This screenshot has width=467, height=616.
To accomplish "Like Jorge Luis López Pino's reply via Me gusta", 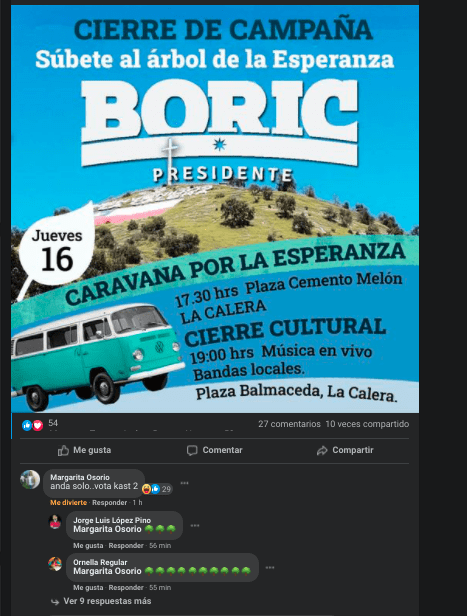I will 88,545.
